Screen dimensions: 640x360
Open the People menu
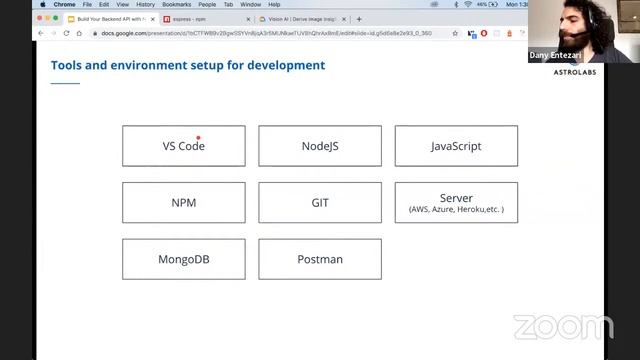207,4
